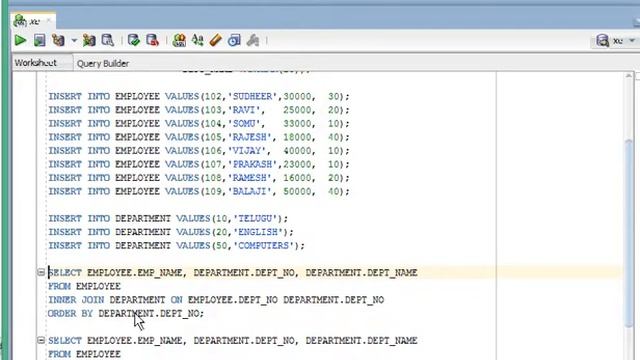This screenshot has width=640, height=360.
Task: Click the DEPARTMENT insert line with 'ENGLISH'
Action: 171,232
